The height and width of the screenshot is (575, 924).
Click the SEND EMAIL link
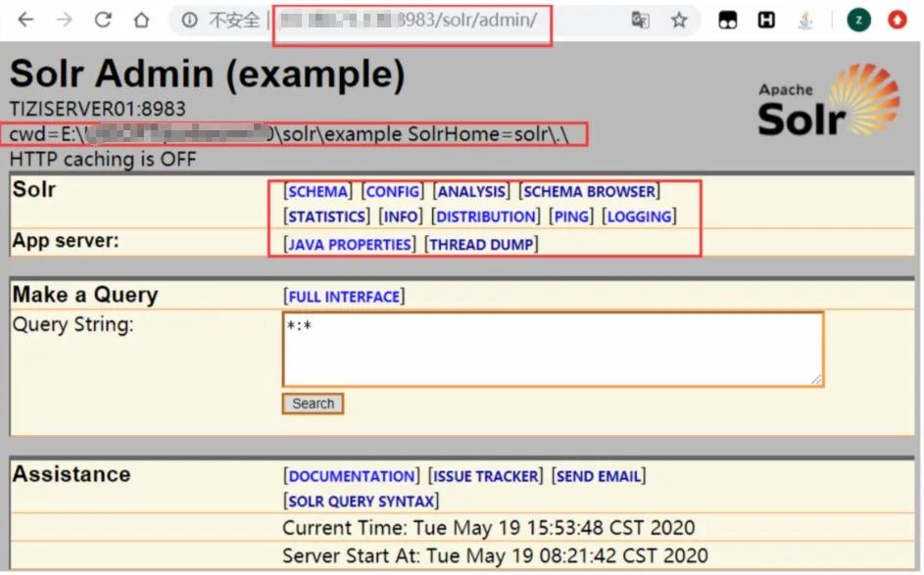coord(599,476)
